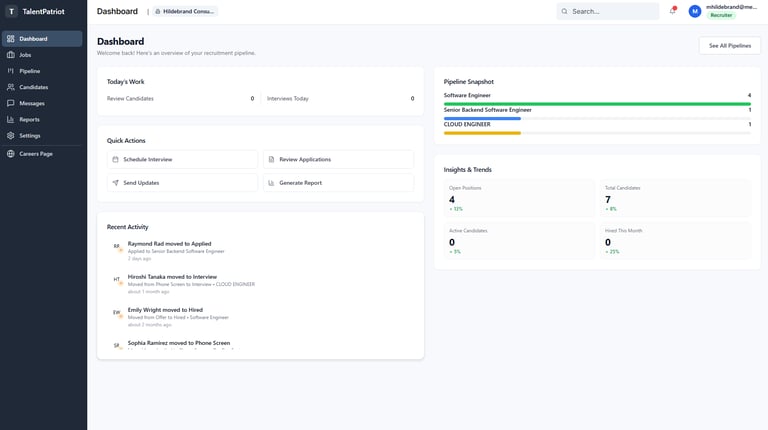Click the Send Updates paper plane icon
The width and height of the screenshot is (768, 430).
point(116,183)
